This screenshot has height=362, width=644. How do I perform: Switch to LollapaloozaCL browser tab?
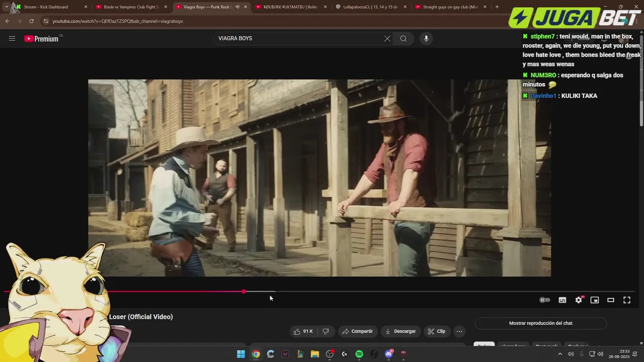[371, 7]
